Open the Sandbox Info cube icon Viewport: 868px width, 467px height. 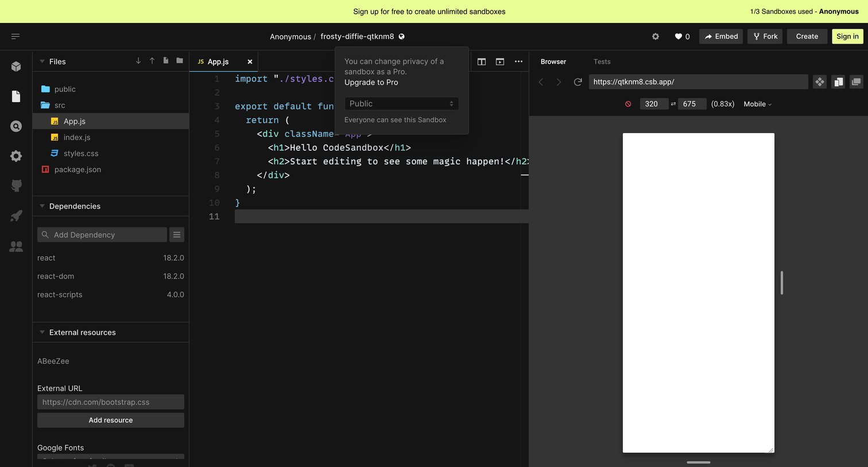click(16, 67)
